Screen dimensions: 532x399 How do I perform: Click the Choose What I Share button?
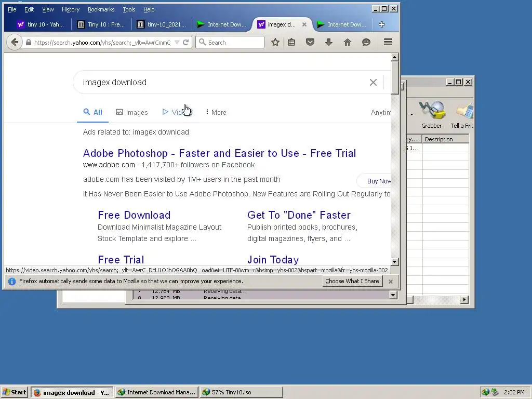352,281
